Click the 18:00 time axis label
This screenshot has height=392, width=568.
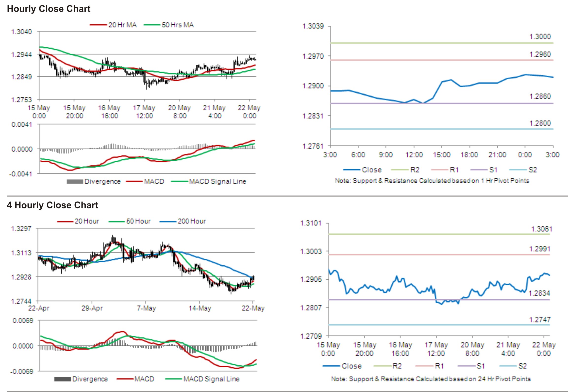click(469, 155)
